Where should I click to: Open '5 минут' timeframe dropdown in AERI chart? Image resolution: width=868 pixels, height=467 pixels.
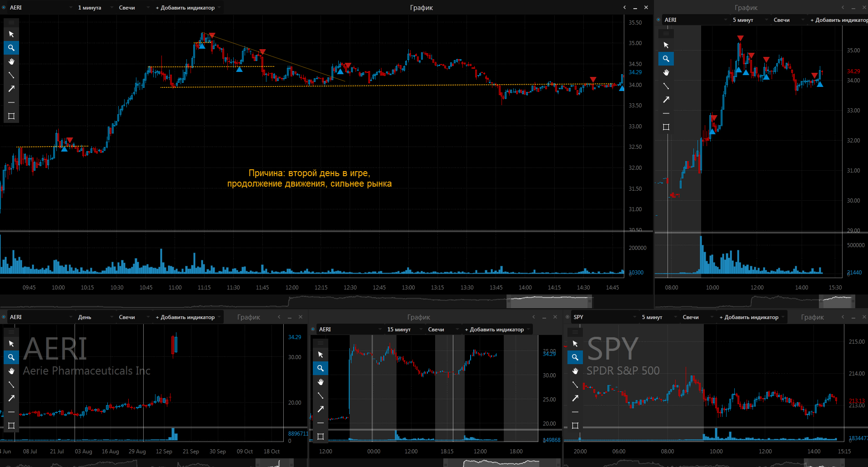750,20
